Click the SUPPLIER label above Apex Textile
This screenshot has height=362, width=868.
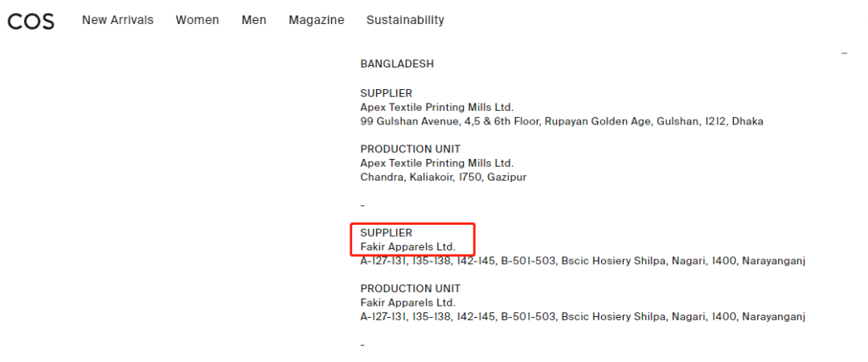tap(386, 93)
